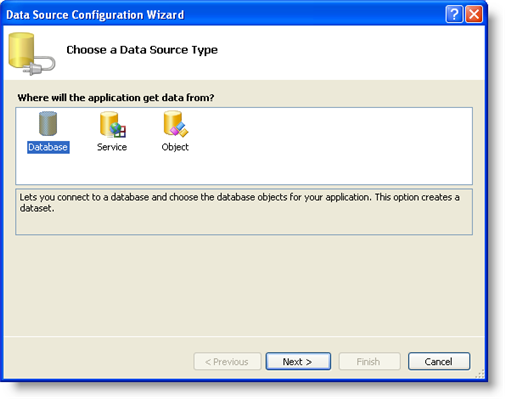Image resolution: width=505 pixels, height=399 pixels.
Task: Click the Database label
Action: point(48,147)
